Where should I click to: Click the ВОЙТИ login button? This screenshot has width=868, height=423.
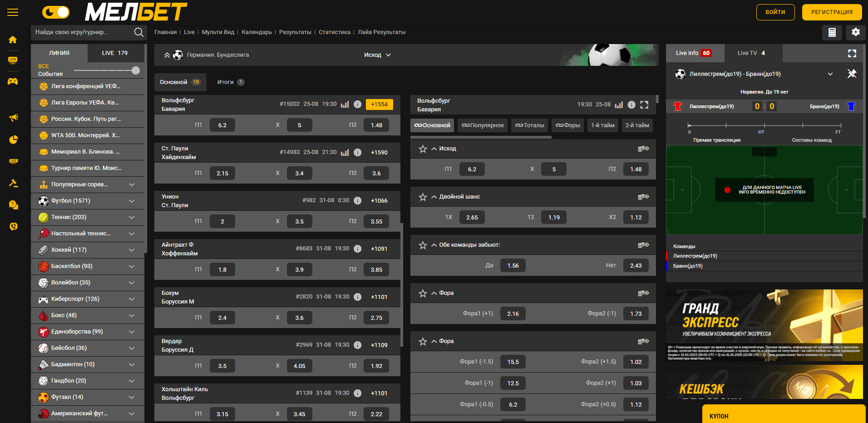[775, 12]
